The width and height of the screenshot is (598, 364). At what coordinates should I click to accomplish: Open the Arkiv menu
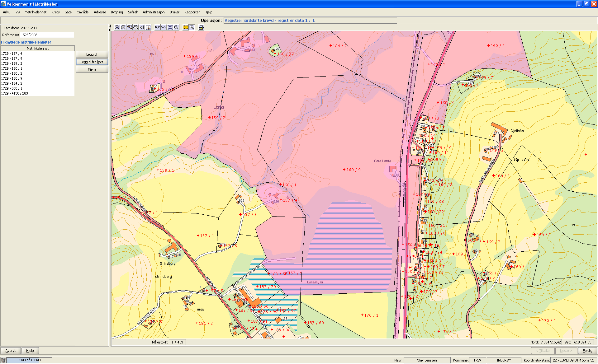7,12
